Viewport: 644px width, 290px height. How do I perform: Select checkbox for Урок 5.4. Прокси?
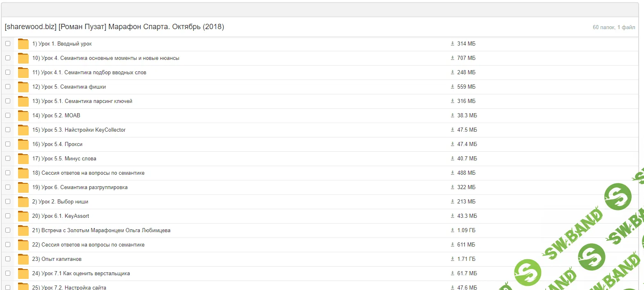(8, 144)
